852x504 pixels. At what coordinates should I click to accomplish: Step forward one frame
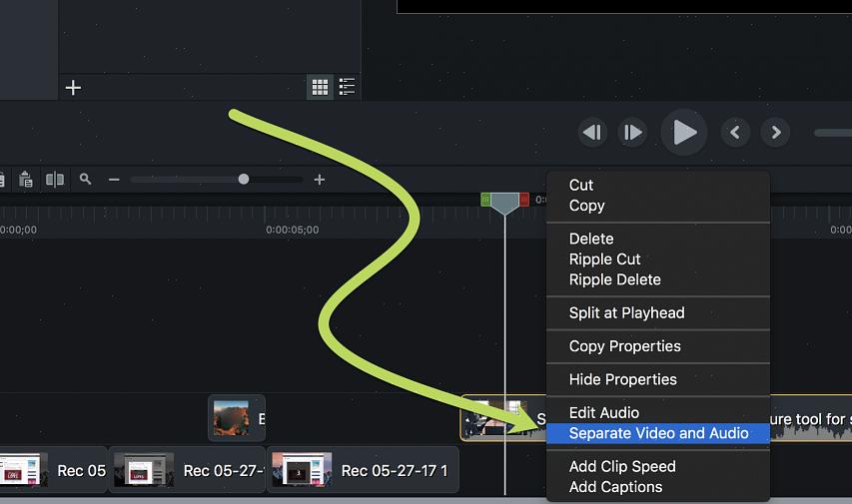[x=633, y=132]
